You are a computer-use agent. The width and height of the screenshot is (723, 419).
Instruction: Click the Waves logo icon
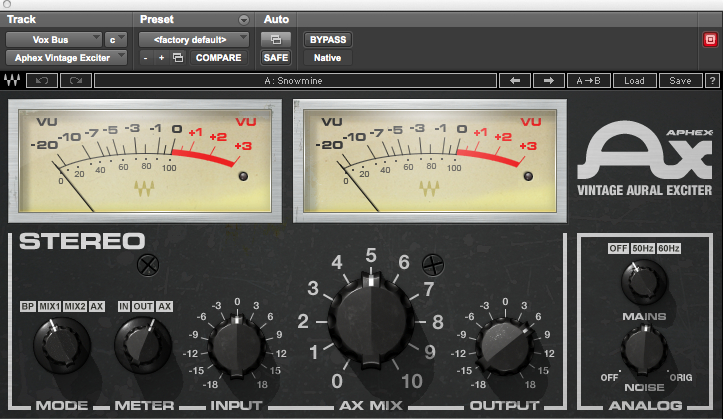coord(12,80)
